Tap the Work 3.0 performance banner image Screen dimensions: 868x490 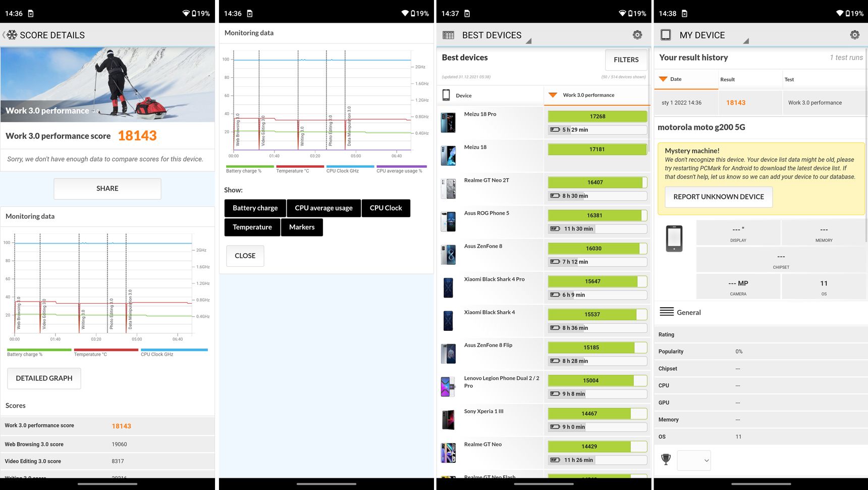107,85
